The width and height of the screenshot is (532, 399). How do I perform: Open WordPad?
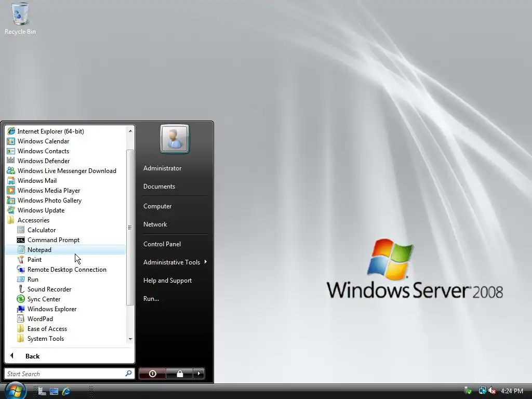pyautogui.click(x=65, y=318)
